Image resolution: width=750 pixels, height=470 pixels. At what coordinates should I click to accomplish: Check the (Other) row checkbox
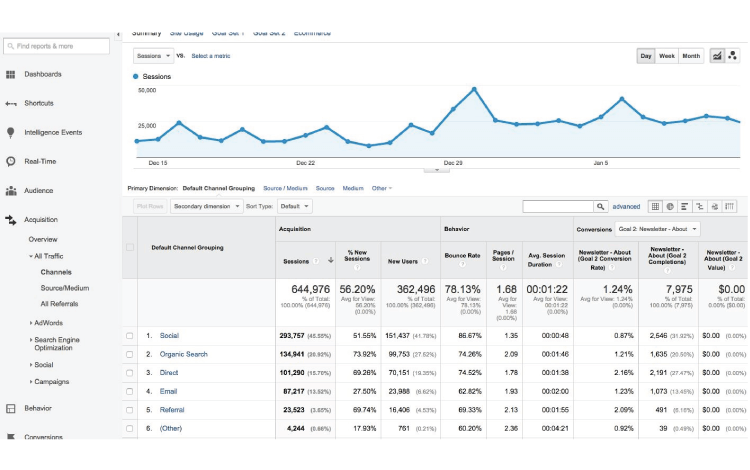[130, 428]
